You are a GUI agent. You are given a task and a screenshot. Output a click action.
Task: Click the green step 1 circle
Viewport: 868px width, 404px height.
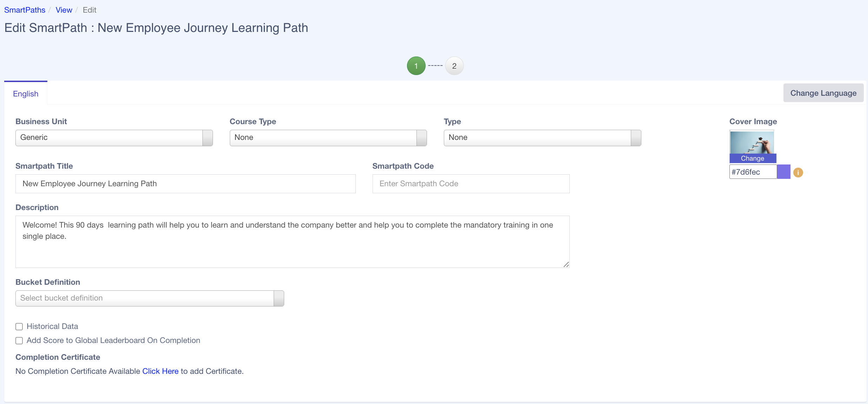416,66
